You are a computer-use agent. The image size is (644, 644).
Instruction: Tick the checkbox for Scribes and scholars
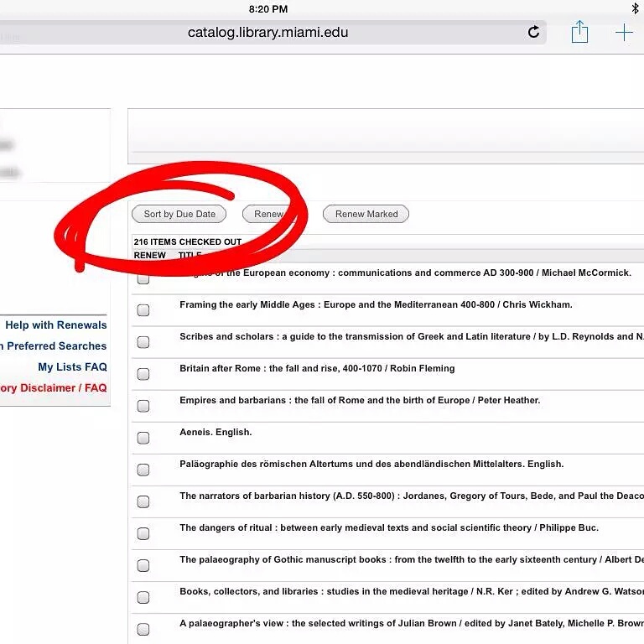[143, 342]
